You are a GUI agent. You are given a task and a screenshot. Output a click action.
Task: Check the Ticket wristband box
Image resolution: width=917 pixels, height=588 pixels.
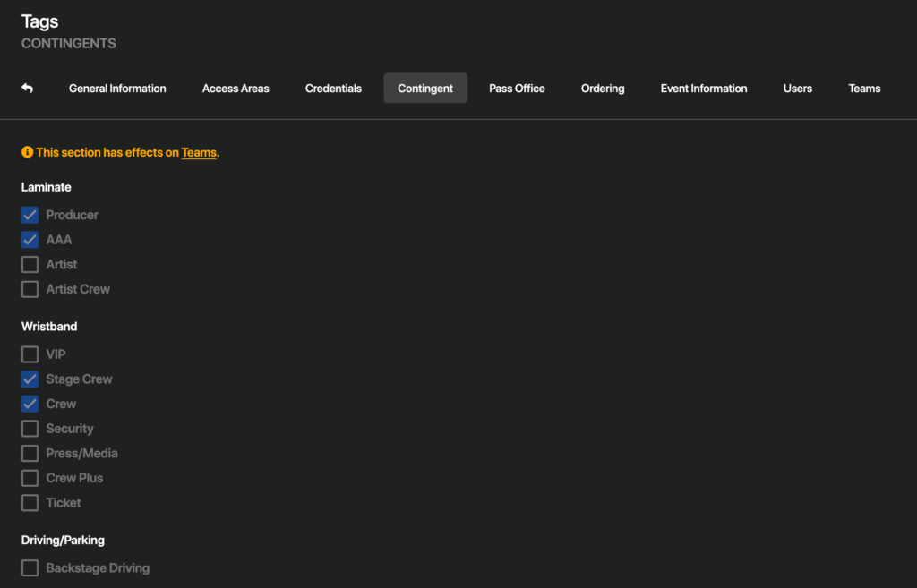pyautogui.click(x=30, y=503)
